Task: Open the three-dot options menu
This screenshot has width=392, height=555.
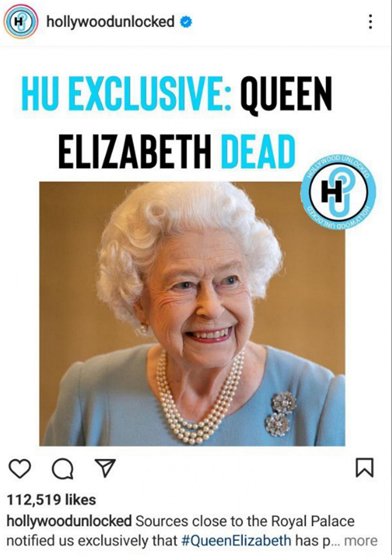Action: click(370, 22)
